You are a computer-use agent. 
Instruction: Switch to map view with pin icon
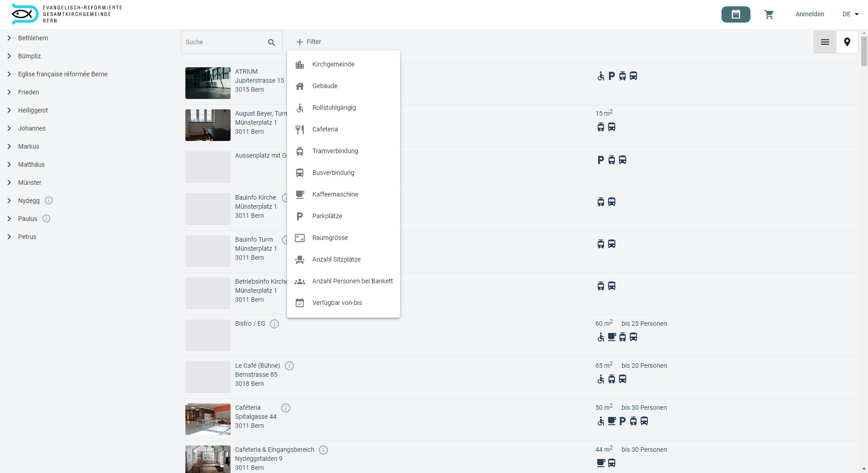click(x=847, y=42)
